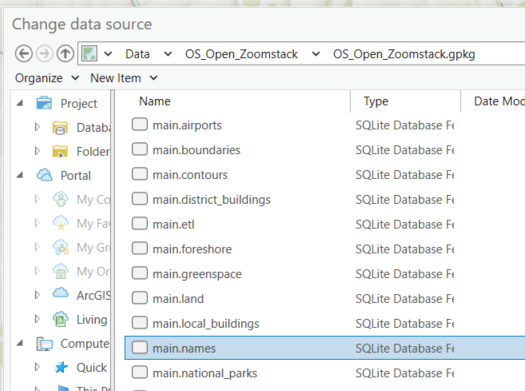Click the Living Atlas icon
Image resolution: width=525 pixels, height=391 pixels.
point(61,319)
